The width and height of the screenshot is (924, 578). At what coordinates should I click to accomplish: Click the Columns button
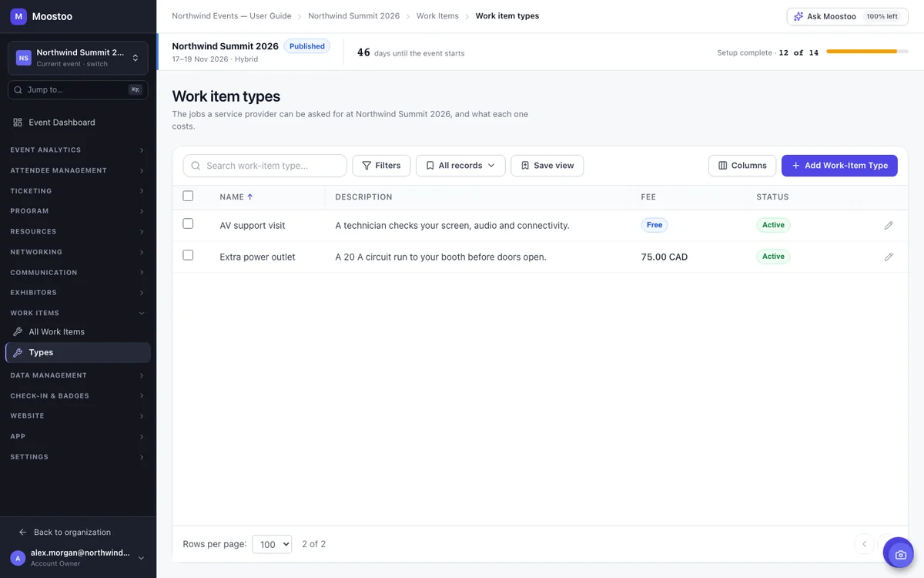pos(742,166)
